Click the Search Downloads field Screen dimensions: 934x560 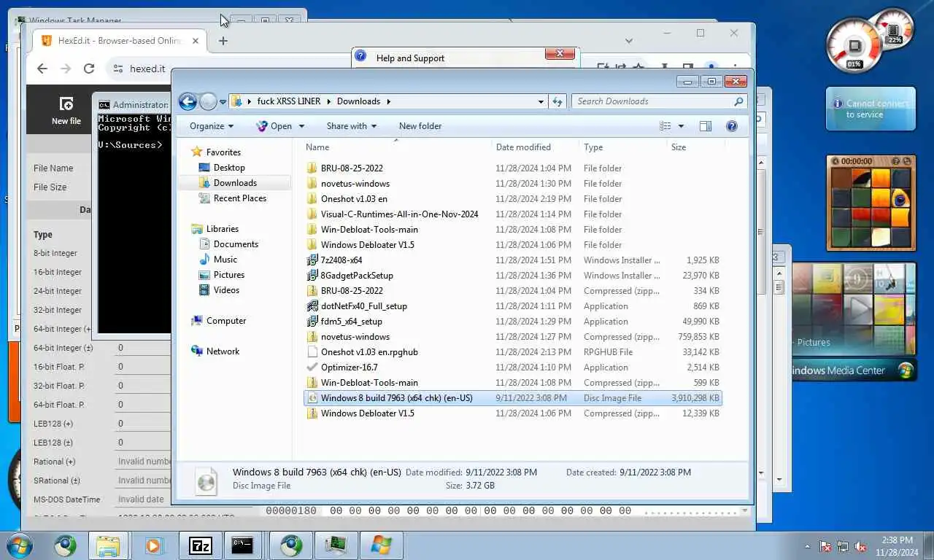659,101
